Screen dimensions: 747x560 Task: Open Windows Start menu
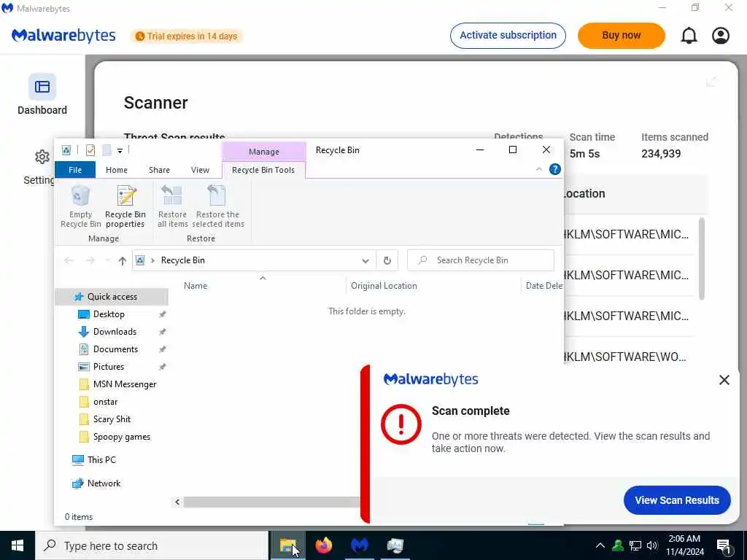point(18,545)
